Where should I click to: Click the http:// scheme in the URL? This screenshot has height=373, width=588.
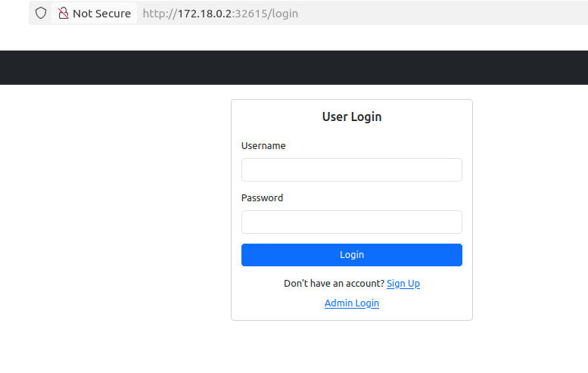tap(159, 14)
